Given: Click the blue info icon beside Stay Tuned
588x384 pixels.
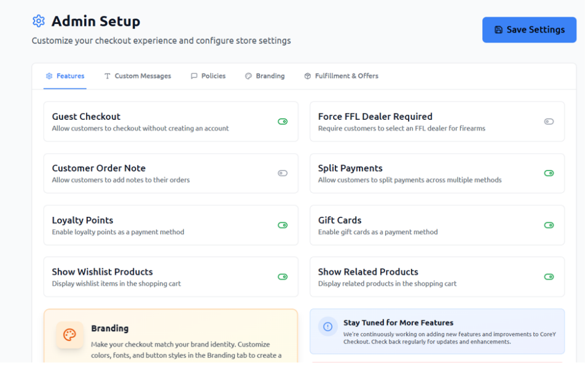Looking at the screenshot, I should click(327, 327).
